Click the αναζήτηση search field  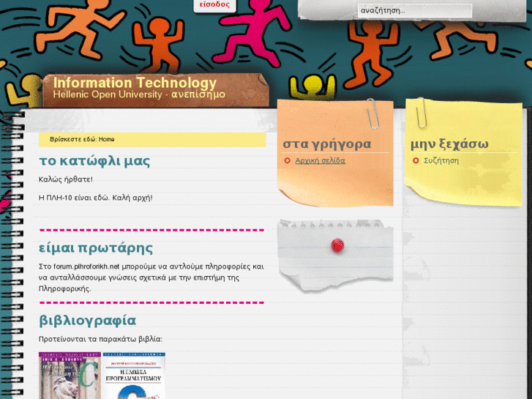[415, 10]
